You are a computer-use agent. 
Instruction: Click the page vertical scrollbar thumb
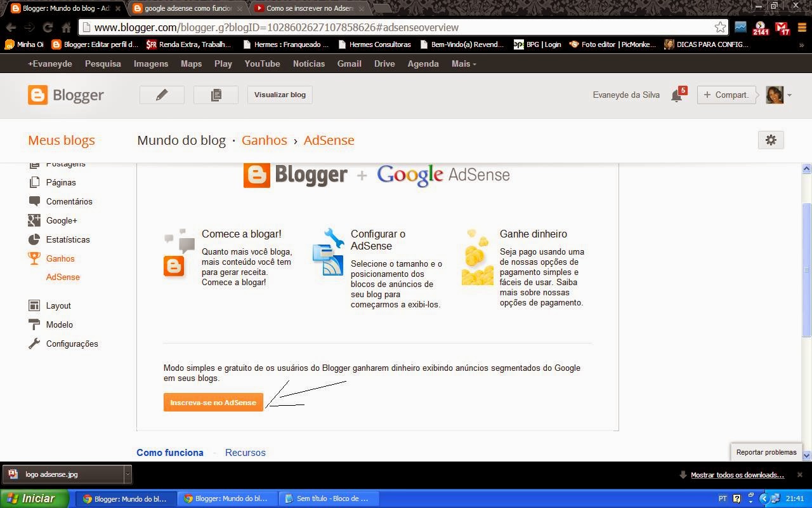coord(806,270)
